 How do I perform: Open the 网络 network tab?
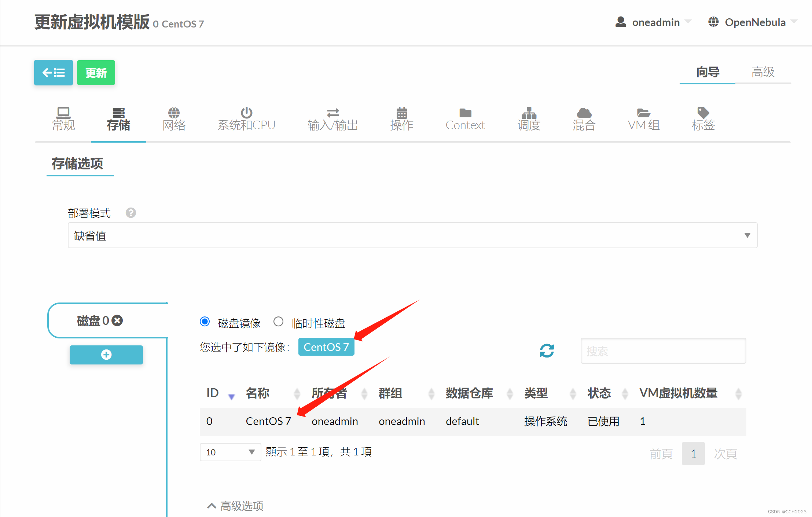[x=174, y=119]
